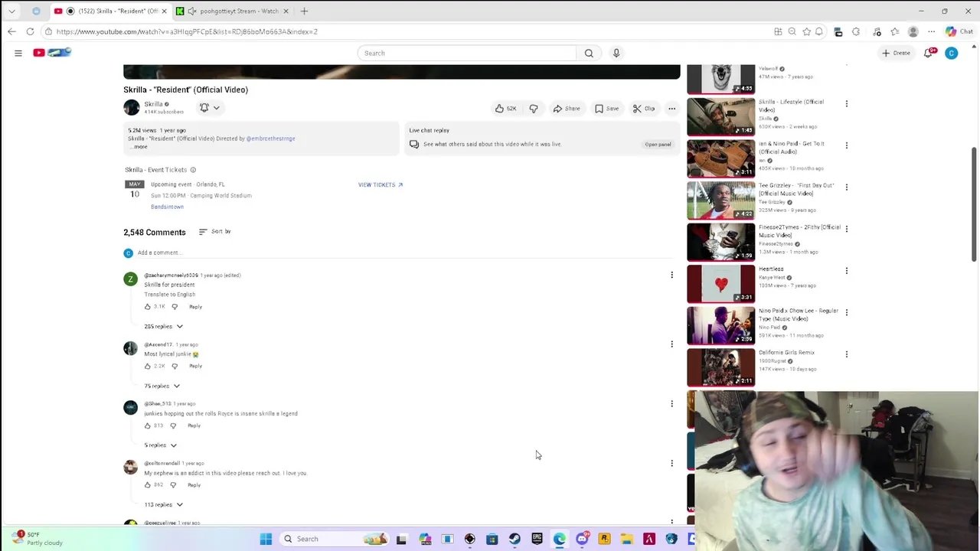Click Translate to English on first comment
This screenshot has width=980, height=551.
[169, 295]
